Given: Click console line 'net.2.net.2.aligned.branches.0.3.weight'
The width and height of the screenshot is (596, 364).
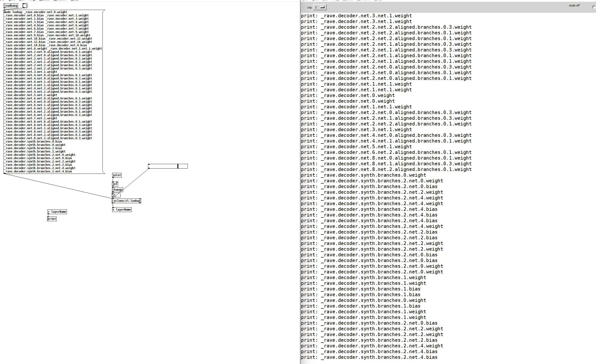Looking at the screenshot, I should 386,27.
